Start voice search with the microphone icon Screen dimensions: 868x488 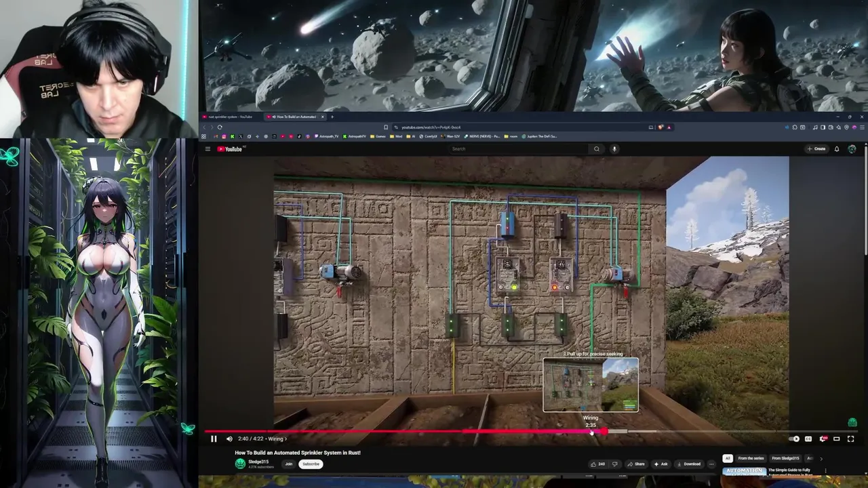tap(614, 149)
